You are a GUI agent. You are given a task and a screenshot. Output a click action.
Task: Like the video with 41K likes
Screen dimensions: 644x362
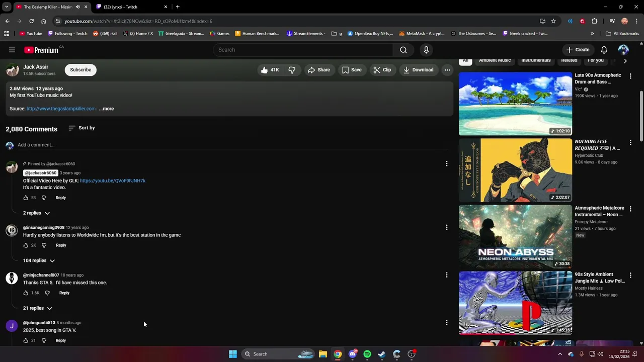pos(271,70)
